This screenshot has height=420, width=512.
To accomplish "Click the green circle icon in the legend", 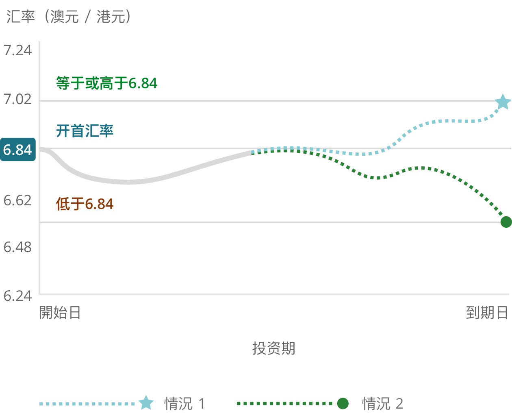I will pyautogui.click(x=343, y=403).
